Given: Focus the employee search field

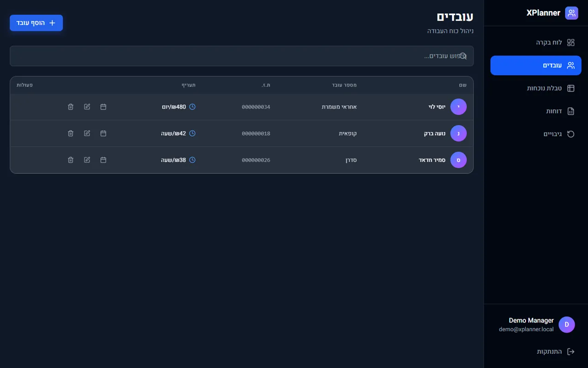Looking at the screenshot, I should [242, 56].
